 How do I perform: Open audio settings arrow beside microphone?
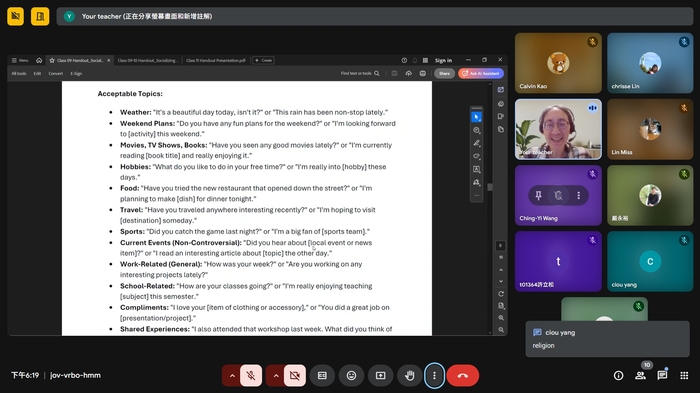click(232, 376)
